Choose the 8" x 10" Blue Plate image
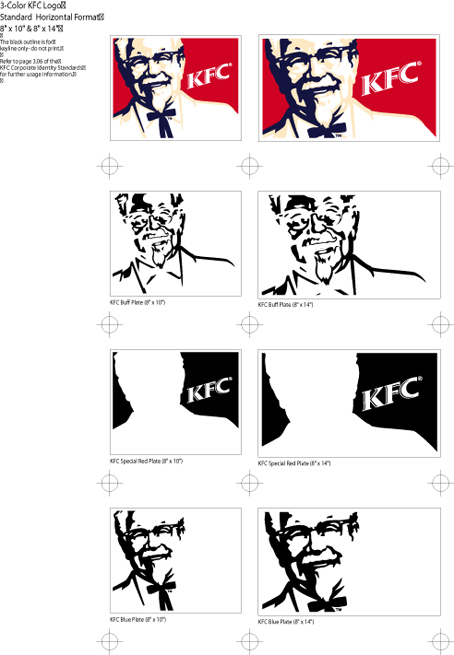 click(x=176, y=561)
